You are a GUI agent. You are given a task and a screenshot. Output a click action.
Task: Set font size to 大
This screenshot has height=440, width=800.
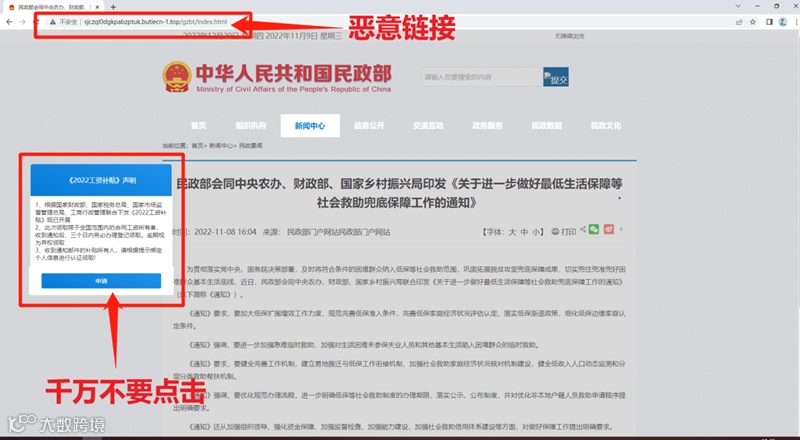tap(512, 232)
